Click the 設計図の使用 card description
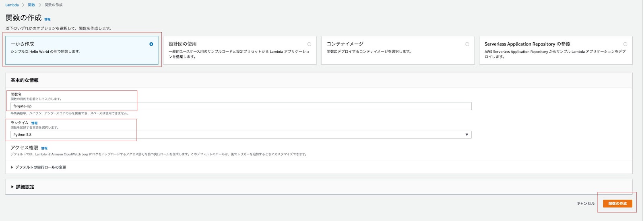 (239, 54)
